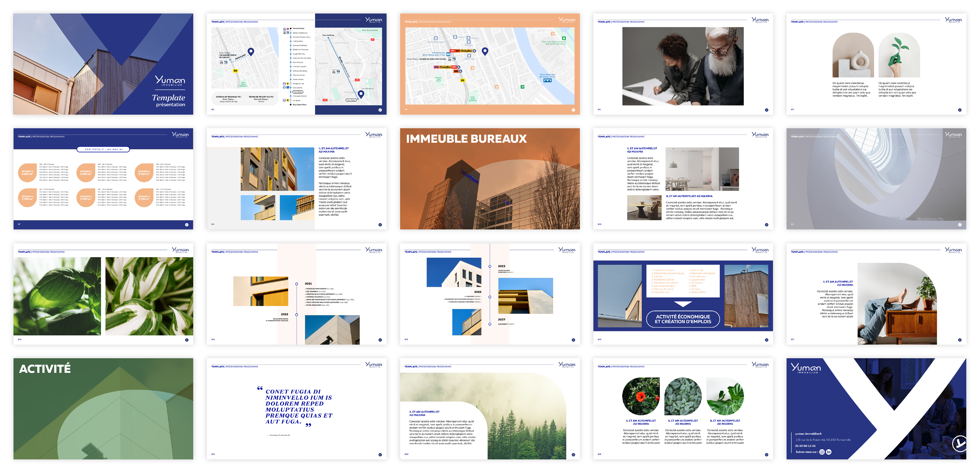Click the Four-Peary stop on the T9 line

[298, 92]
